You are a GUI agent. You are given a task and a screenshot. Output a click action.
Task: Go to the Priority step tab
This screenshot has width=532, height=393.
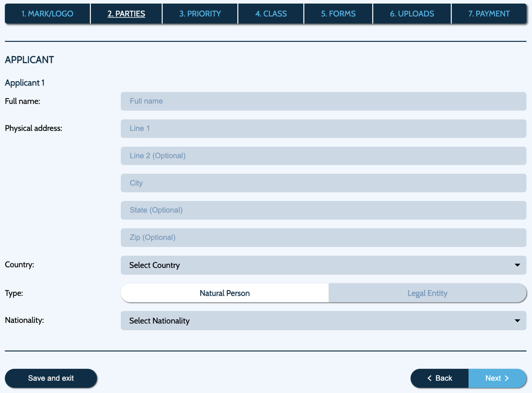click(200, 14)
